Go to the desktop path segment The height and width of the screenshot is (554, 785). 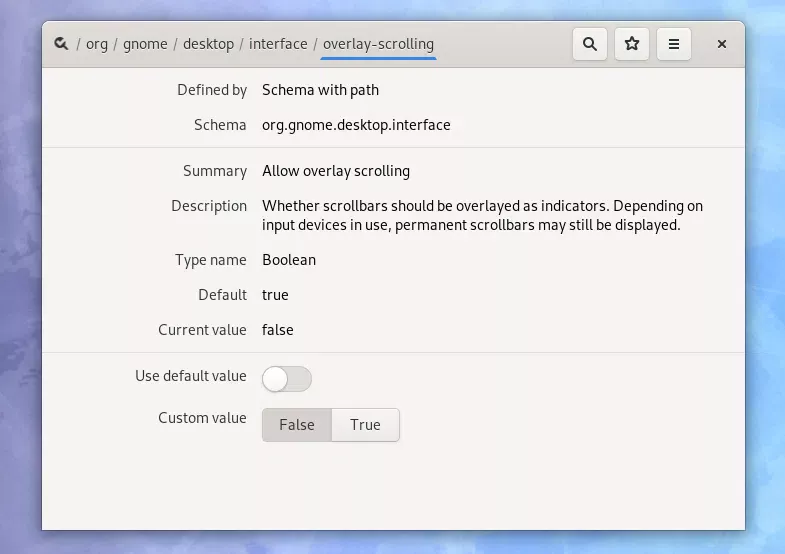coord(208,44)
